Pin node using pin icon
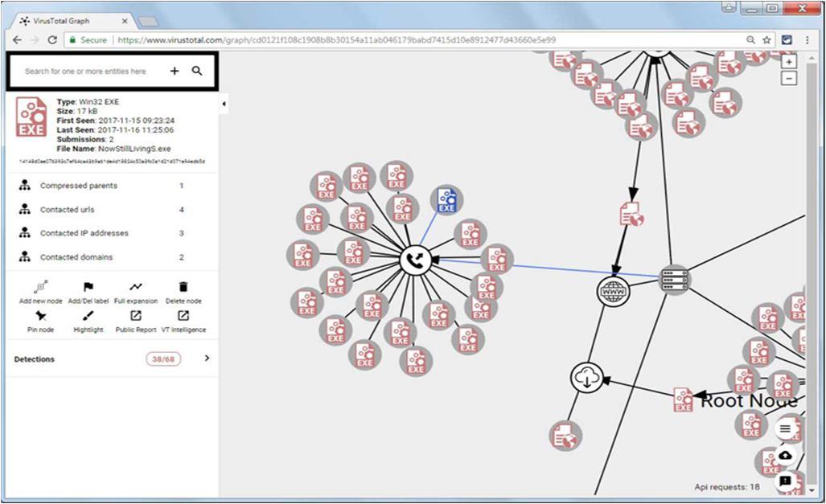Image resolution: width=826 pixels, height=504 pixels. tap(40, 316)
